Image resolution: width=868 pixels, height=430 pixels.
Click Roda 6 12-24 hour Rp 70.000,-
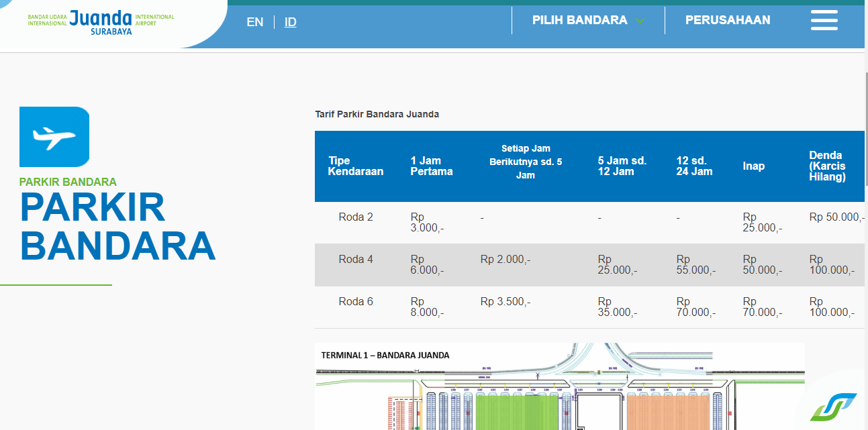(x=697, y=307)
